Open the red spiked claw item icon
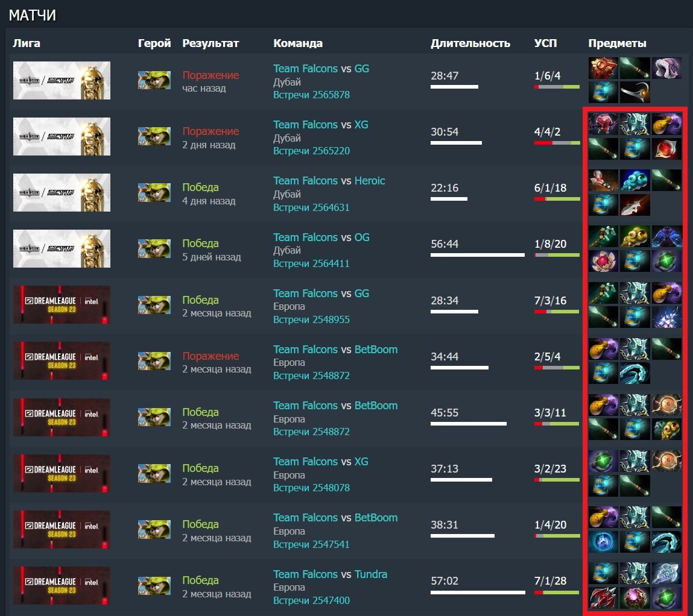This screenshot has height=616, width=693. click(x=603, y=597)
